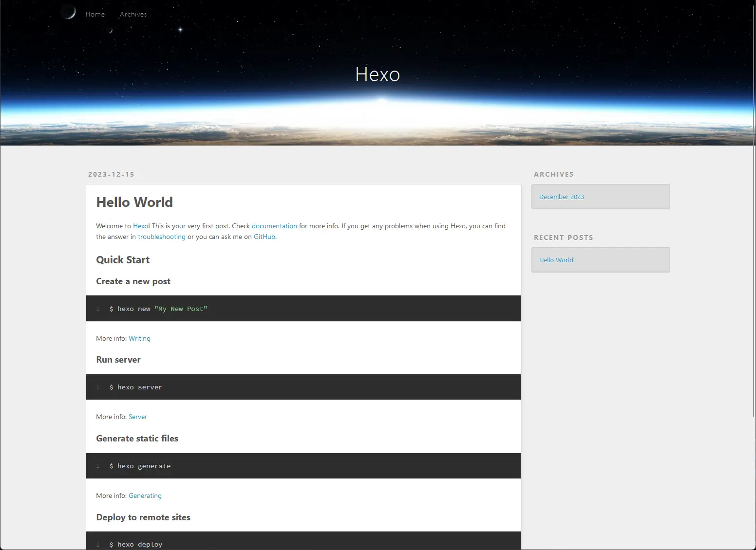This screenshot has height=550, width=756.
Task: Open the Generating more info link
Action: click(145, 495)
